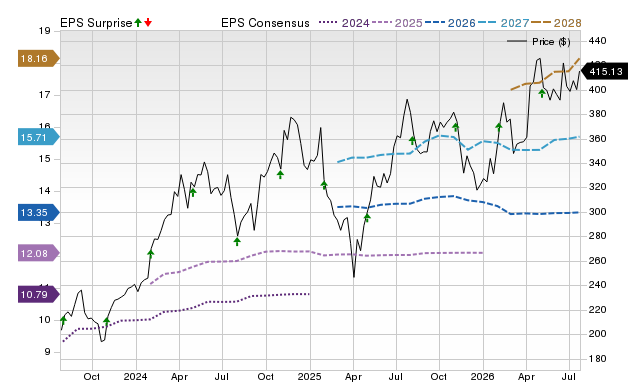Click the 2025 label on the date axis
640x382 pixels.
309,376
